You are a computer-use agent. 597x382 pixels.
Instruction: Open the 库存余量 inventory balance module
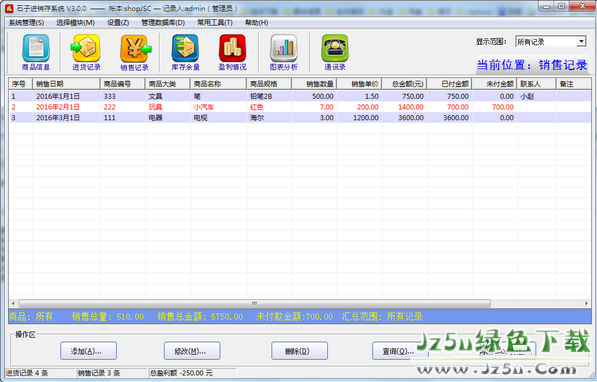(x=185, y=53)
